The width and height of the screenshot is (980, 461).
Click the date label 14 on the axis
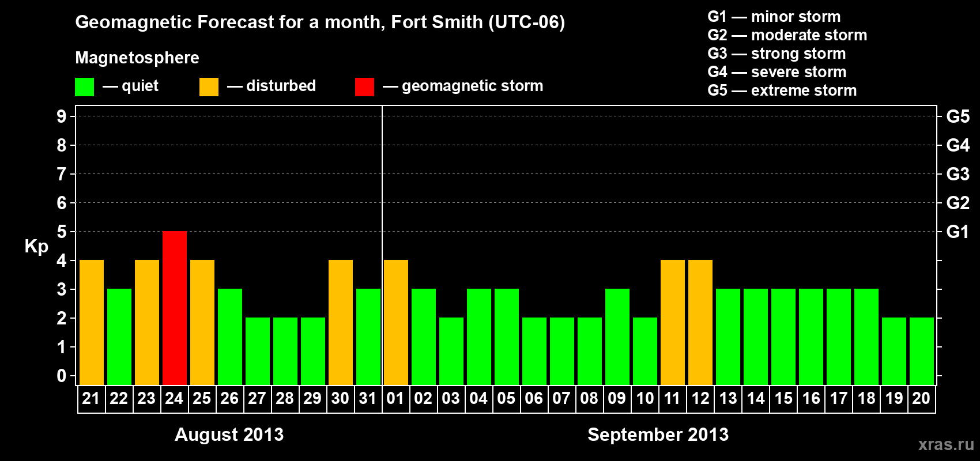(755, 398)
